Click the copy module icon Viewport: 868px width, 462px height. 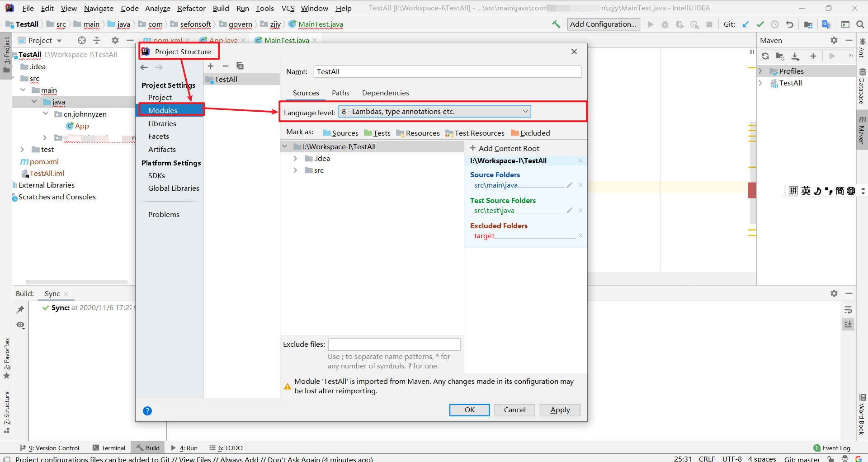tap(240, 66)
